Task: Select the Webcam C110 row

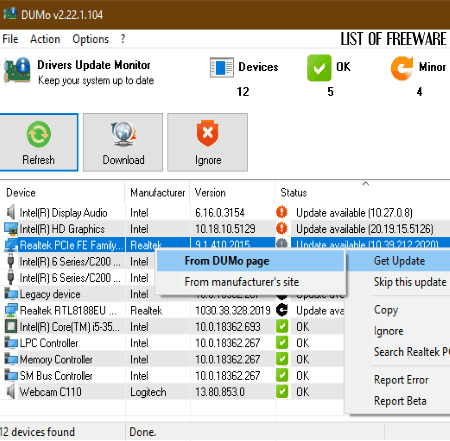Action: (x=172, y=392)
